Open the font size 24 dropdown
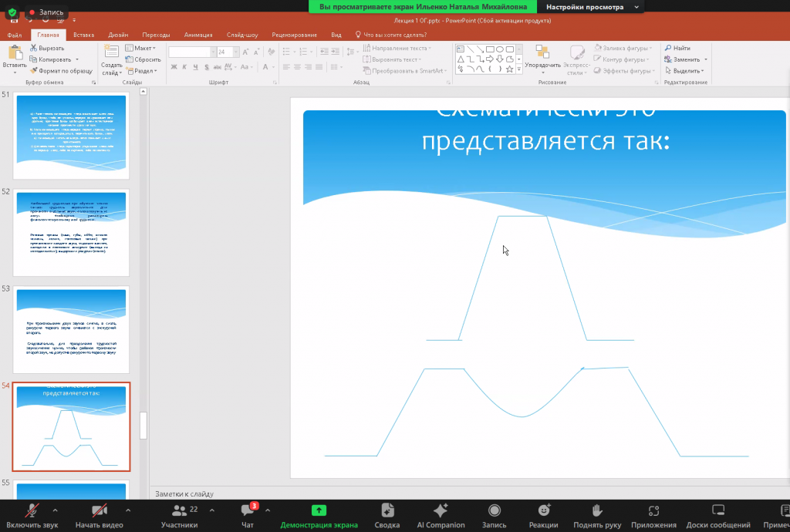This screenshot has width=790, height=532. (236, 52)
